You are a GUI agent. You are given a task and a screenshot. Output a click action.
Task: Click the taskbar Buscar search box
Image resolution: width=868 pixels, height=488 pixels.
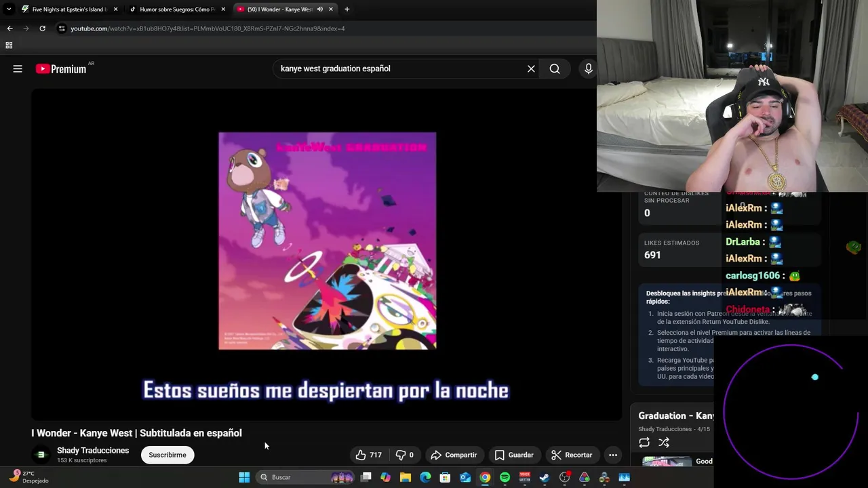(x=307, y=477)
